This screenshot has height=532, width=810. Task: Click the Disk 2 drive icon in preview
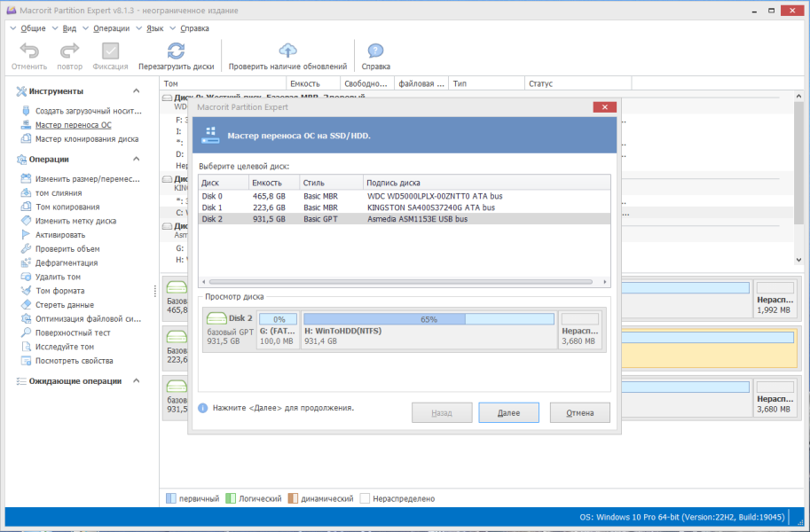tap(216, 317)
